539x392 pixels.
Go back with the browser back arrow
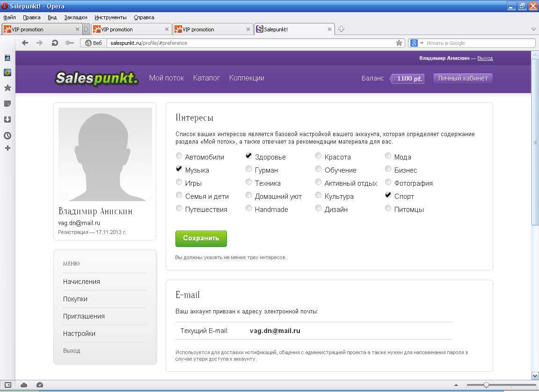(25, 43)
